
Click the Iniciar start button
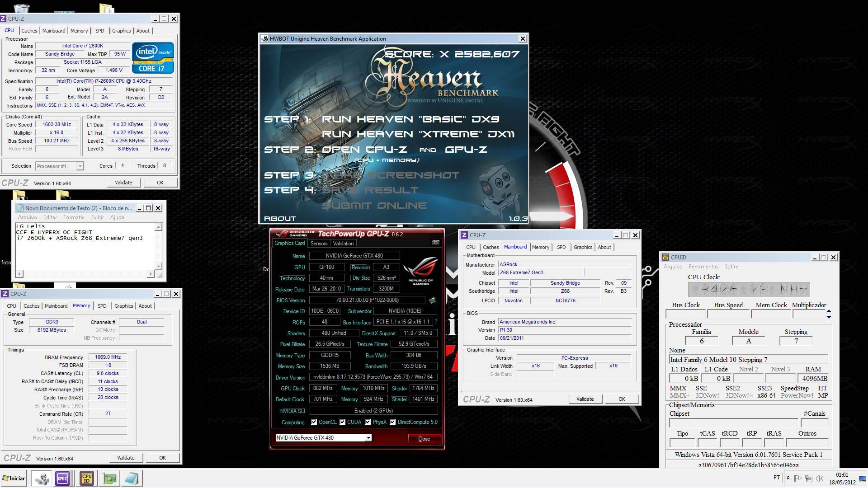click(x=13, y=478)
